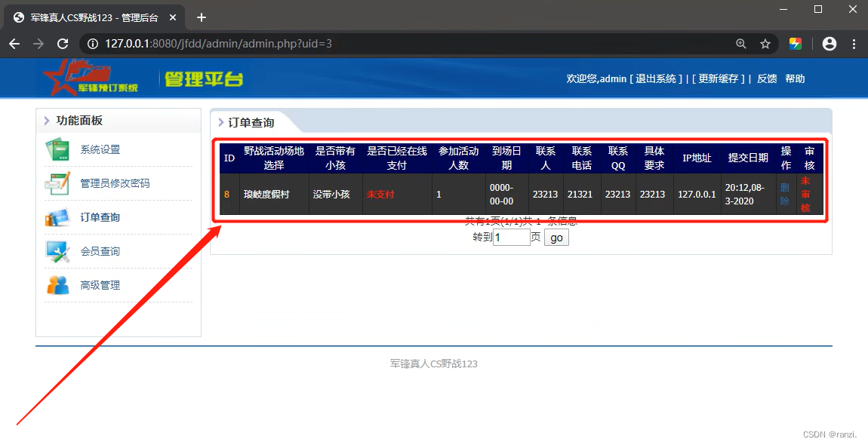Click the site info icon in address bar
868x445 pixels.
93,44
